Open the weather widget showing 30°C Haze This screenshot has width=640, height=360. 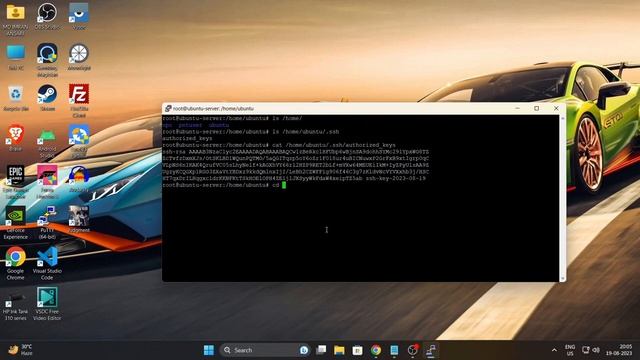click(x=20, y=350)
